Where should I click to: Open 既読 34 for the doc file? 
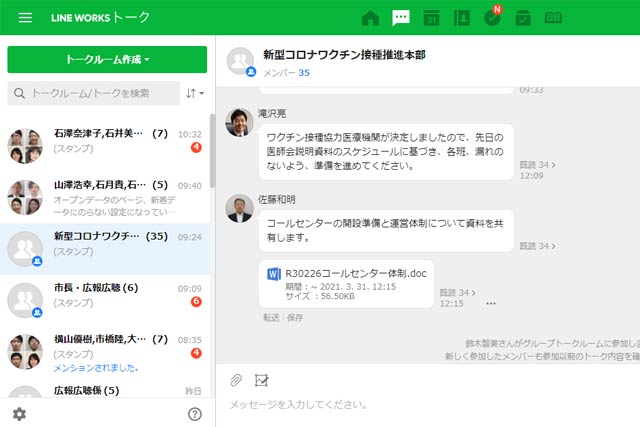click(x=458, y=293)
